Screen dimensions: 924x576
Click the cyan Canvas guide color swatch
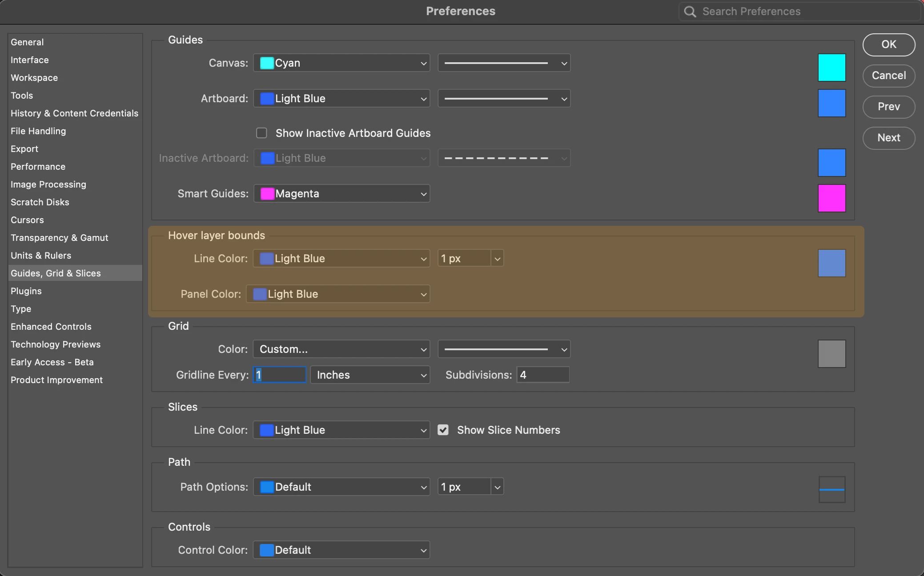click(x=832, y=68)
